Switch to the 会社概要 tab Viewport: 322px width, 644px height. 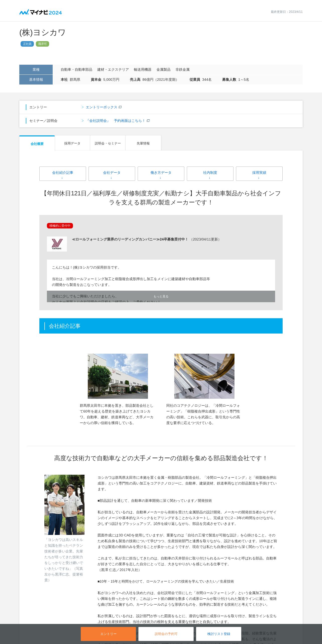pos(37,143)
